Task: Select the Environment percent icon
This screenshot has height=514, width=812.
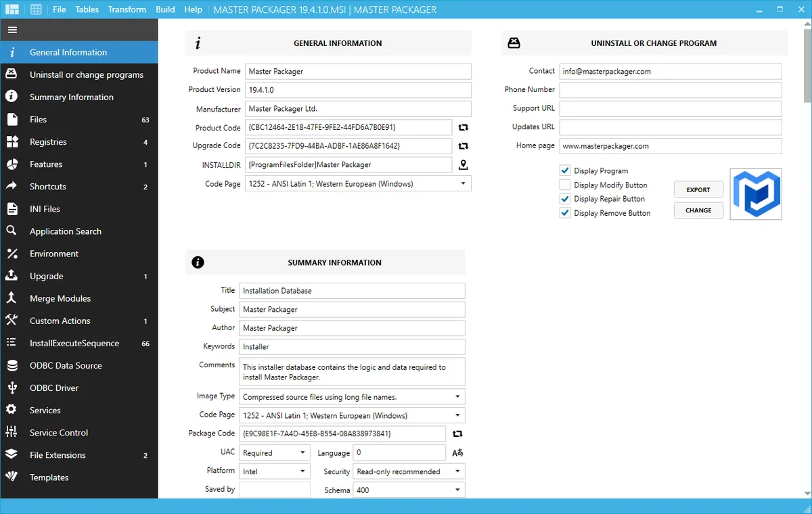Action: 12,254
